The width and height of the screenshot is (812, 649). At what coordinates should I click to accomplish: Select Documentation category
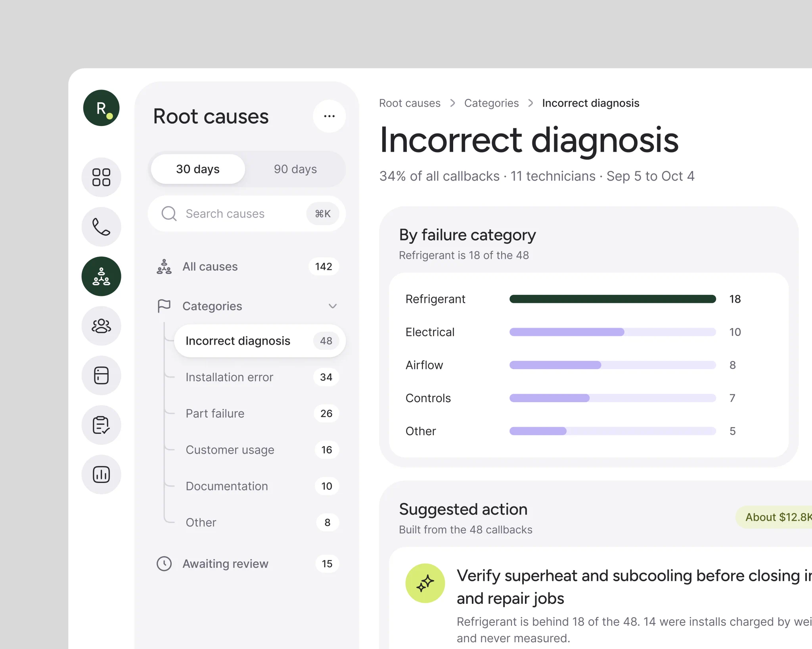(260, 486)
